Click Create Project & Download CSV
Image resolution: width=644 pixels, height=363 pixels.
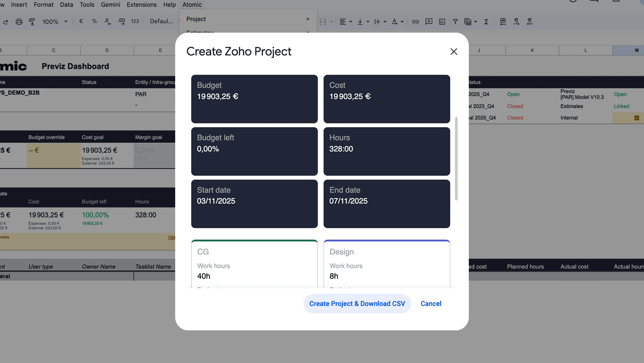coord(357,304)
